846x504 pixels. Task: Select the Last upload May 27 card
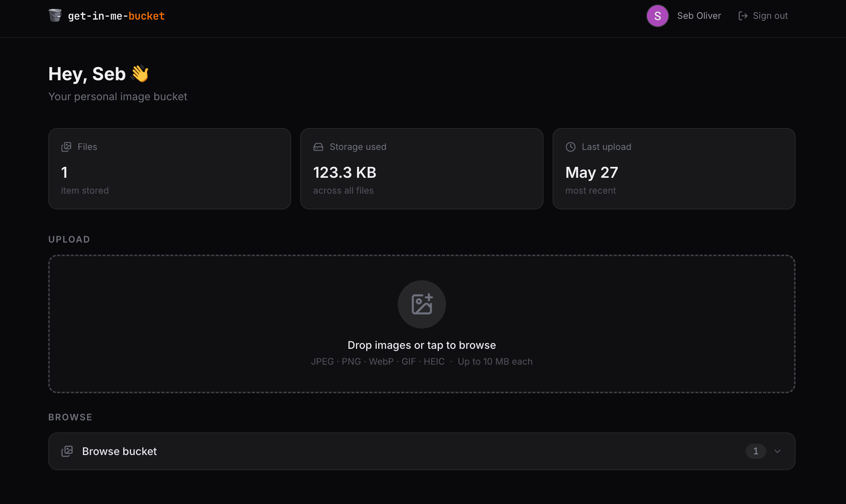point(674,169)
